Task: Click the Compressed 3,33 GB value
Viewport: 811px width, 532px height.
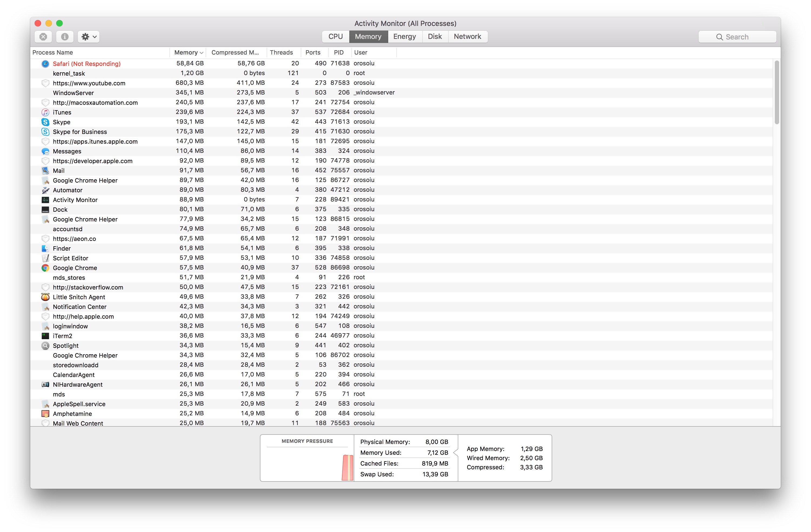Action: (531, 467)
